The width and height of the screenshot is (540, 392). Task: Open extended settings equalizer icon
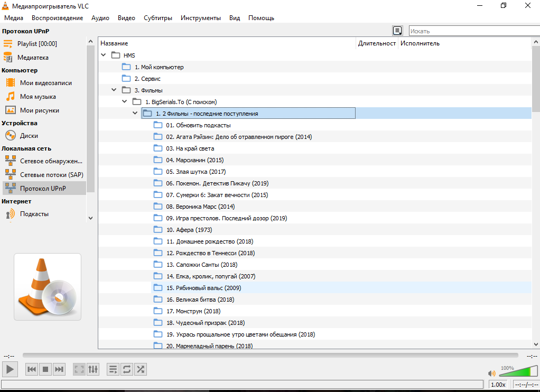pos(92,369)
